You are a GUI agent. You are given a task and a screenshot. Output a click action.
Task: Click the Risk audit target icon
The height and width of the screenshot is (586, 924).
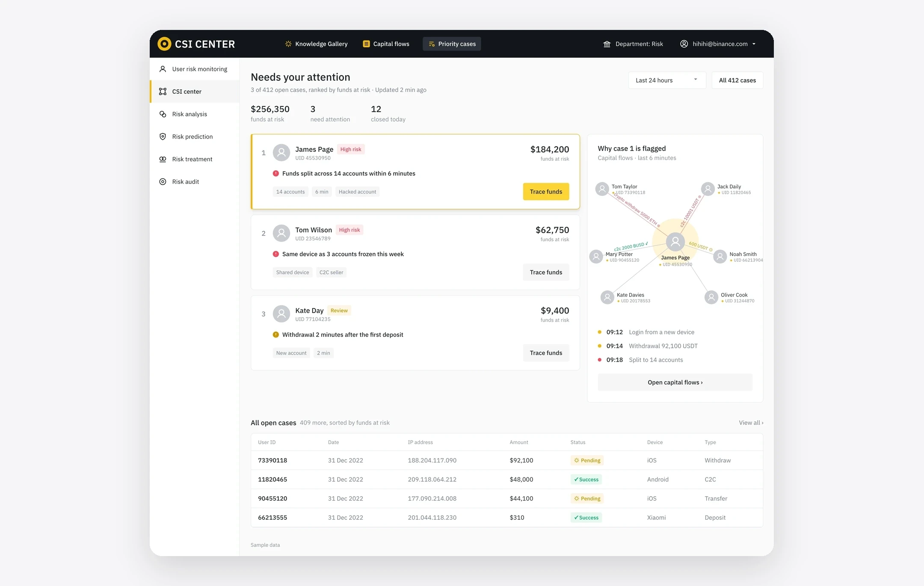163,181
